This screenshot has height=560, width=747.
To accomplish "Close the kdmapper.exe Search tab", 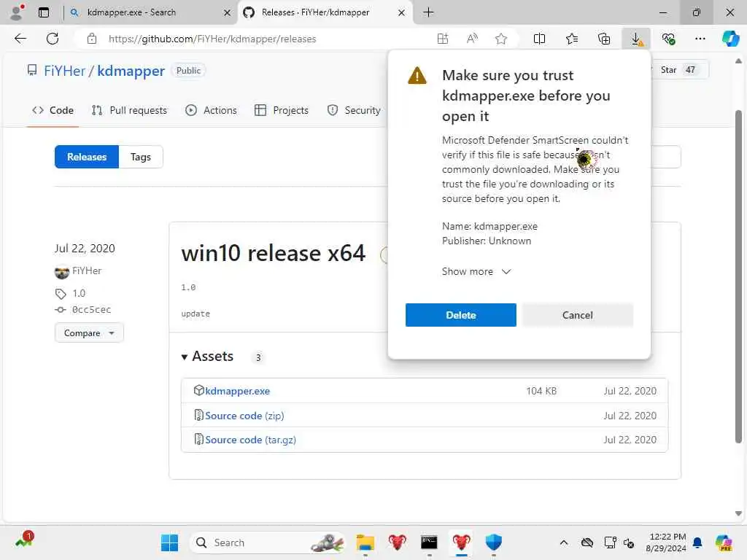I will (x=228, y=13).
